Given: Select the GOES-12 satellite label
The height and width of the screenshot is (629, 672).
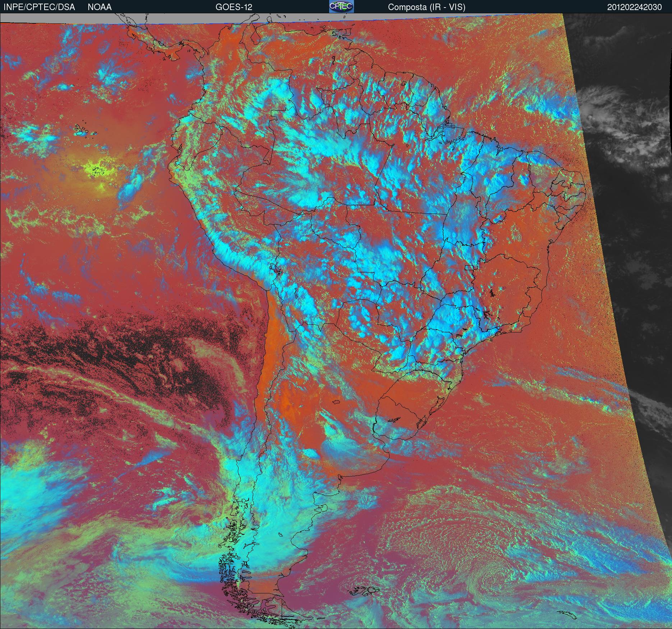Looking at the screenshot, I should [x=234, y=7].
